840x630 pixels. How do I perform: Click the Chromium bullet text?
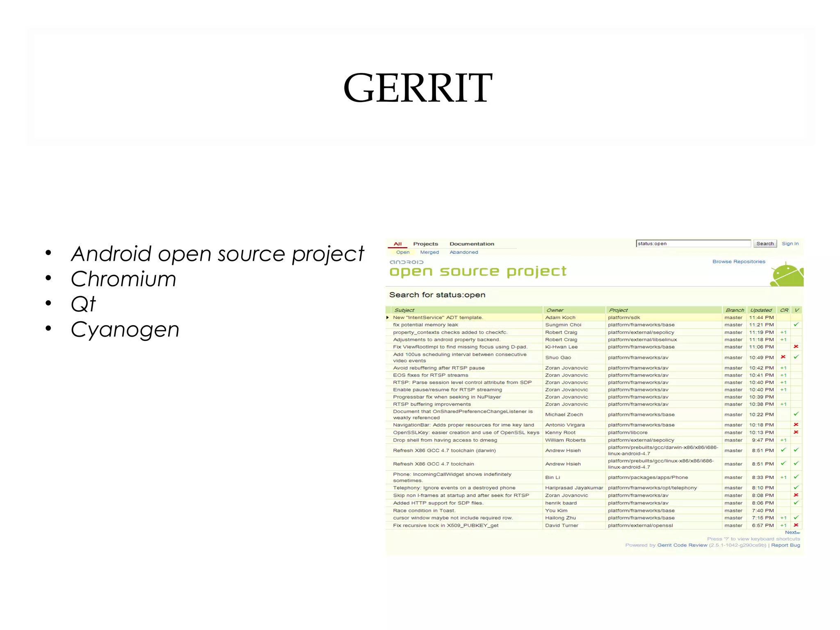[x=123, y=279]
